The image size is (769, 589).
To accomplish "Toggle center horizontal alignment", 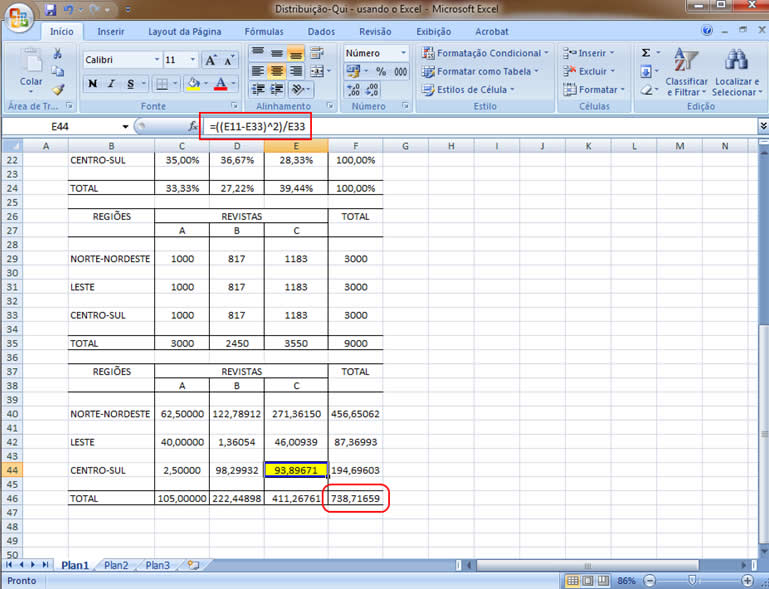I will point(277,72).
